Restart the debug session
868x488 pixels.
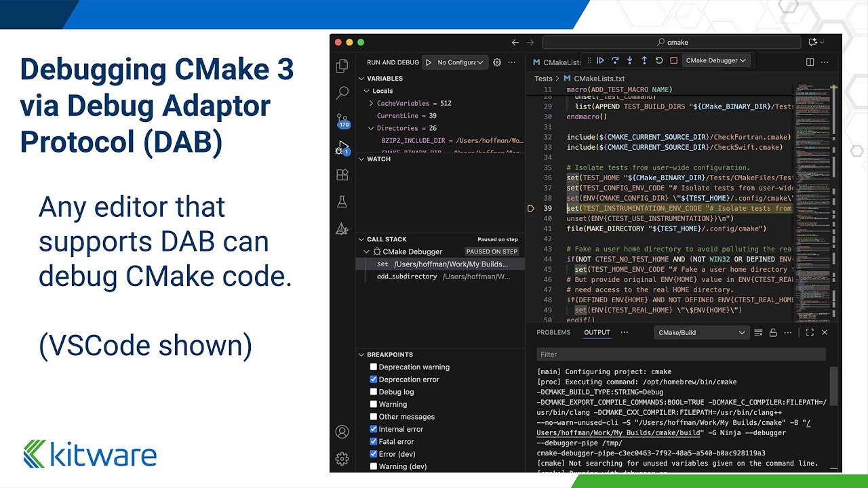point(659,60)
